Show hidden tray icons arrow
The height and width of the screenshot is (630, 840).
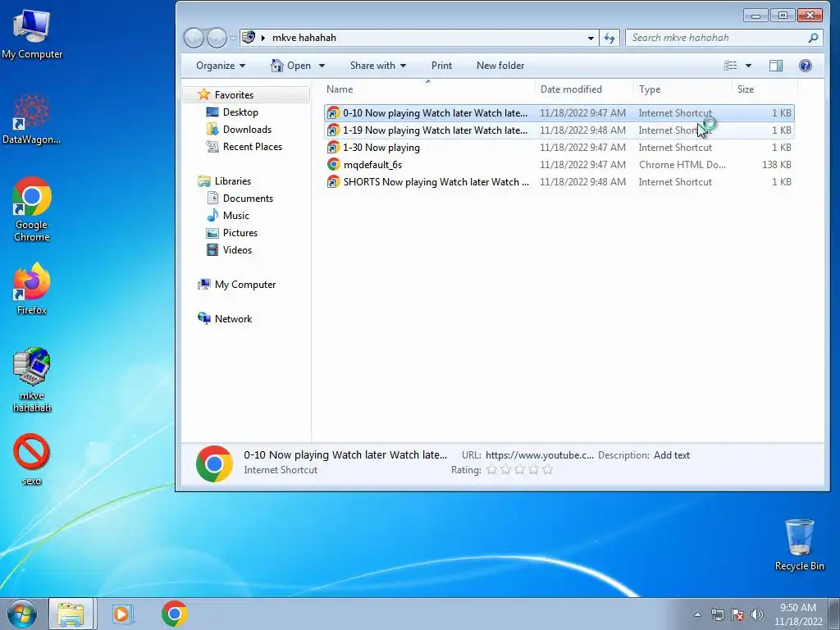pyautogui.click(x=697, y=614)
